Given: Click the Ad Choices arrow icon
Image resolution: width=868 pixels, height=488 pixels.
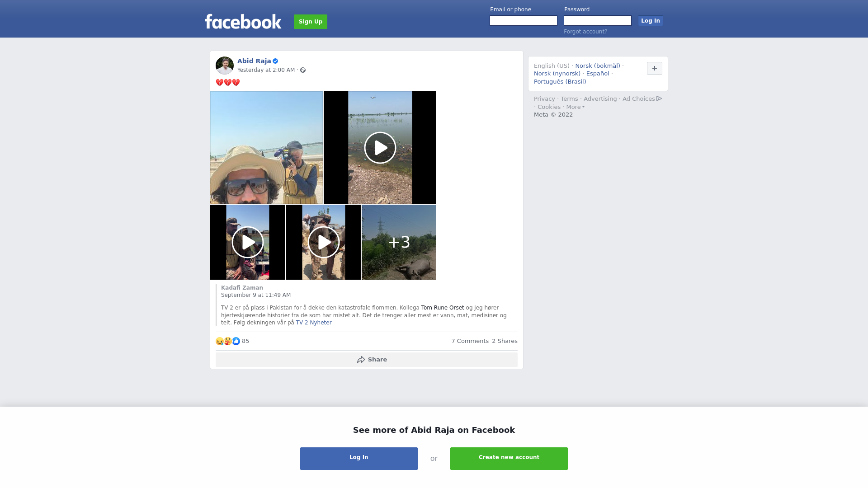Looking at the screenshot, I should point(659,99).
